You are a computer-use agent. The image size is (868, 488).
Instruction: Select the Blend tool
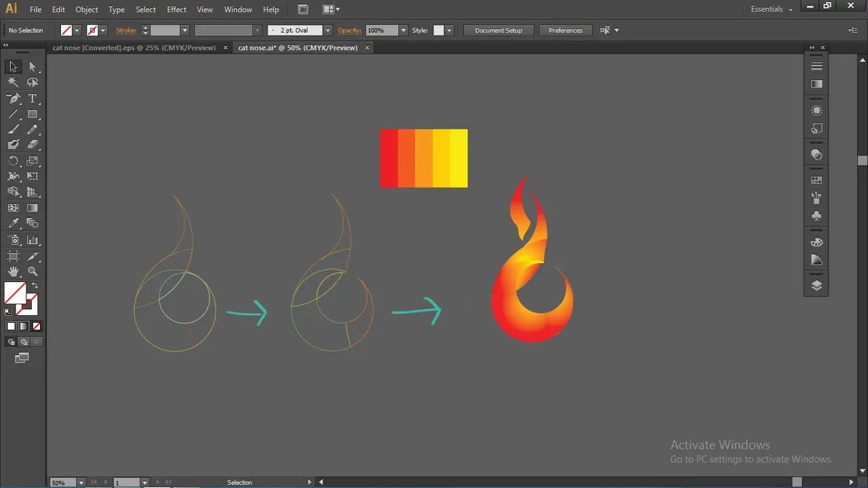[x=33, y=223]
